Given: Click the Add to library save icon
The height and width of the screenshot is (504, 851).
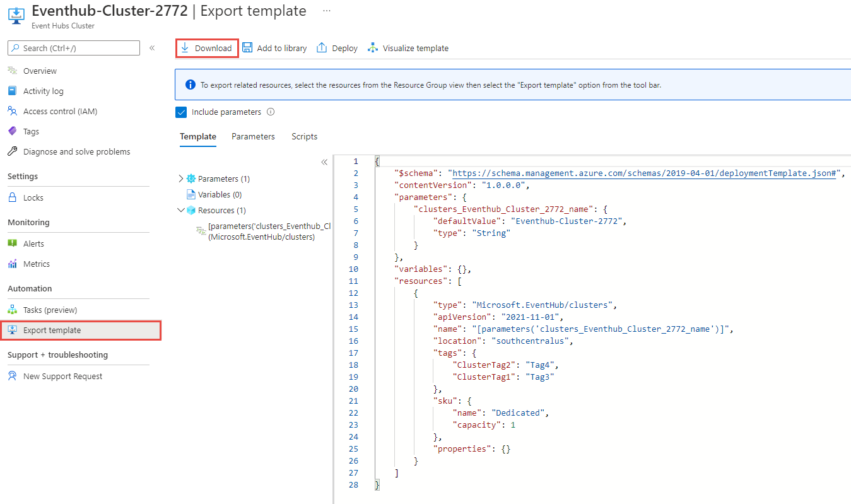Looking at the screenshot, I should (x=247, y=48).
